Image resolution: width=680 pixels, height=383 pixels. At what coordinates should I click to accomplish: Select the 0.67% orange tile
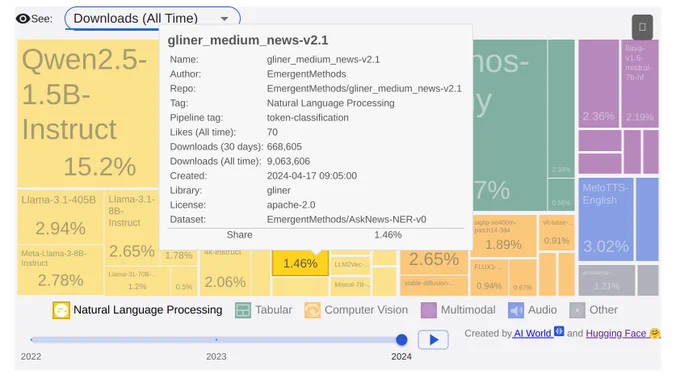pos(523,278)
